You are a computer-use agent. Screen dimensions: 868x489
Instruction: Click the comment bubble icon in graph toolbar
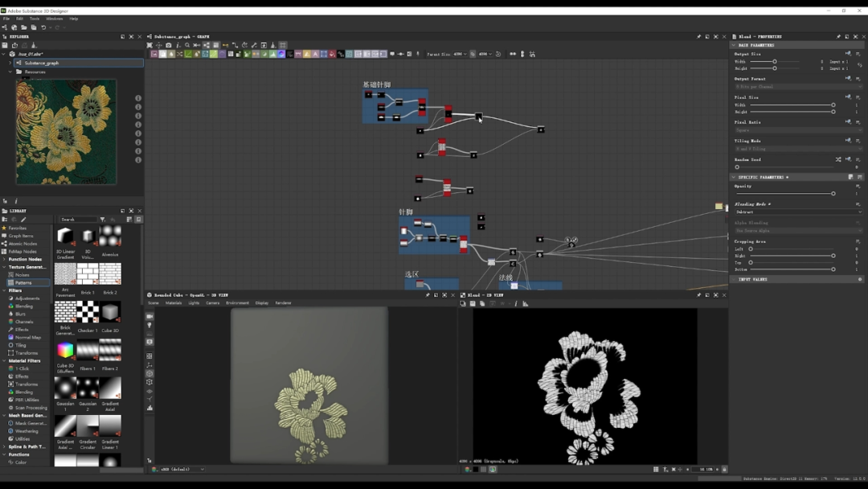tap(392, 54)
